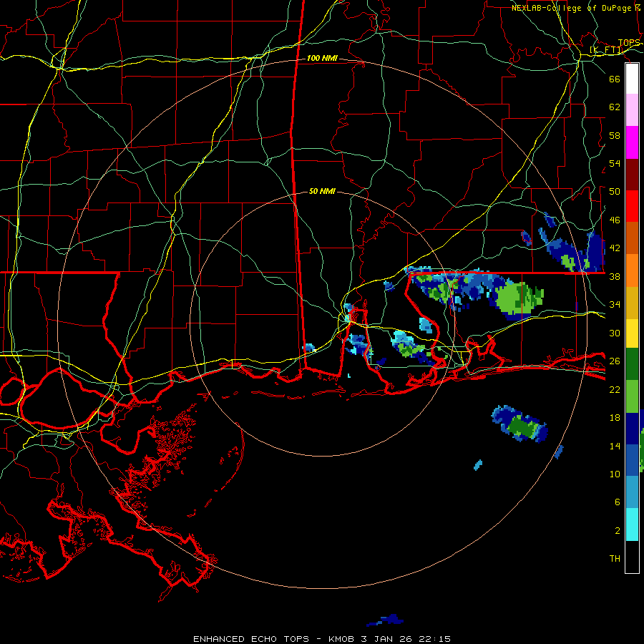Click the 'TH' legend label
The image size is (644, 644).
[615, 559]
